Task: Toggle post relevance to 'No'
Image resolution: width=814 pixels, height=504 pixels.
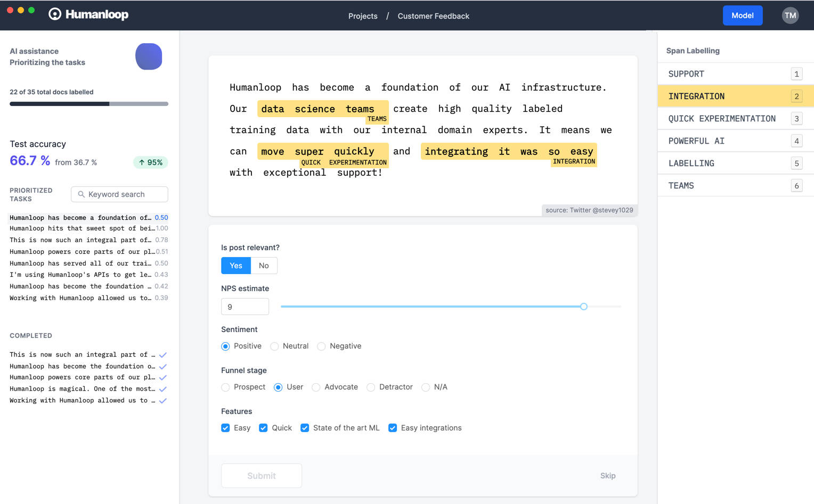Action: click(264, 266)
